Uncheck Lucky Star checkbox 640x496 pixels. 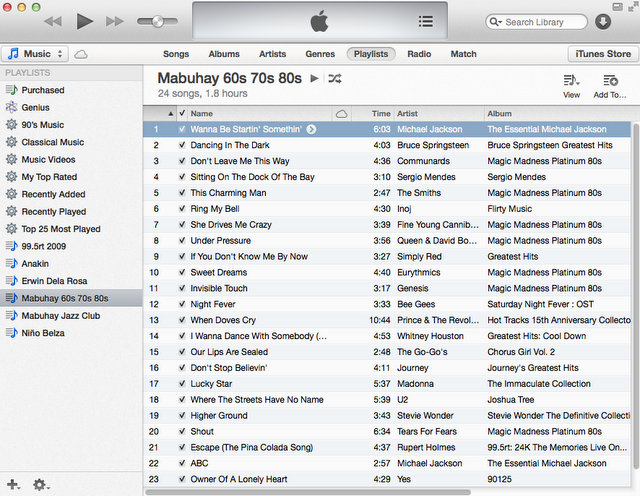click(182, 384)
